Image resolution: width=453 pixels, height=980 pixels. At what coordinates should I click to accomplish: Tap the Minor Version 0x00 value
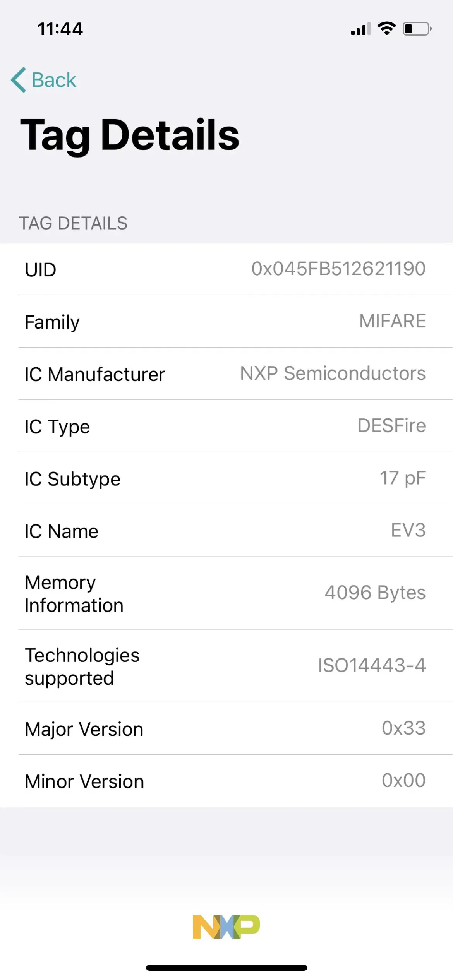[x=403, y=780]
